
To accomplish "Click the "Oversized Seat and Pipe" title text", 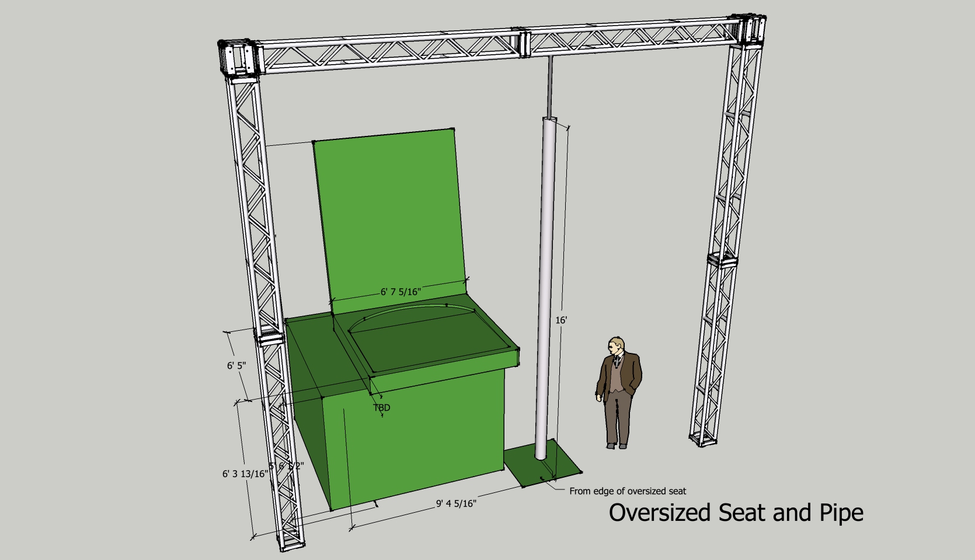I will coord(736,513).
